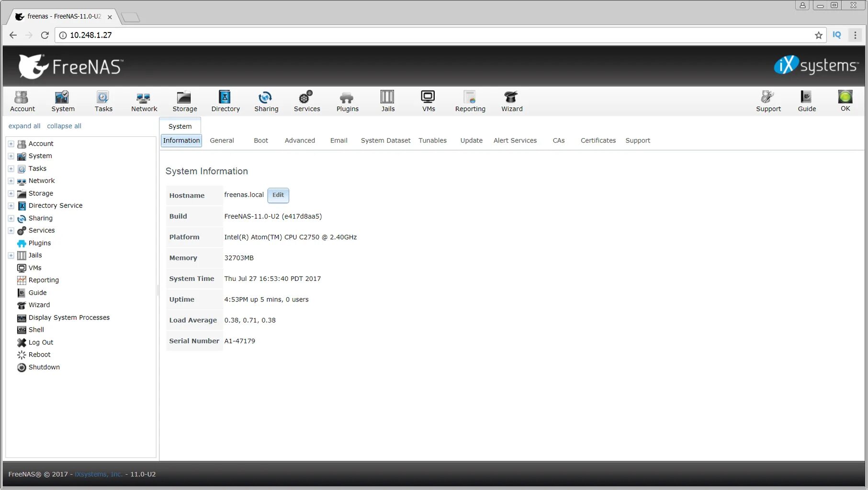Open the Storage toolbar icon
Screen dimensions: 868x490
click(x=185, y=101)
